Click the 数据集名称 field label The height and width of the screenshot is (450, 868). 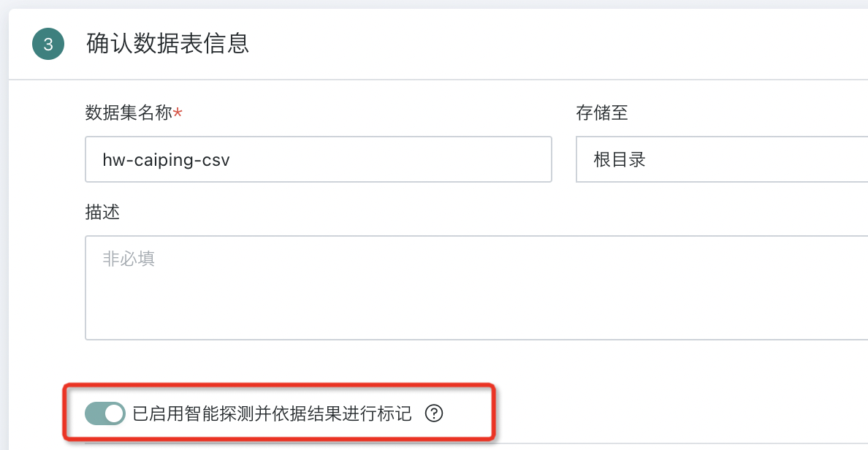(129, 113)
